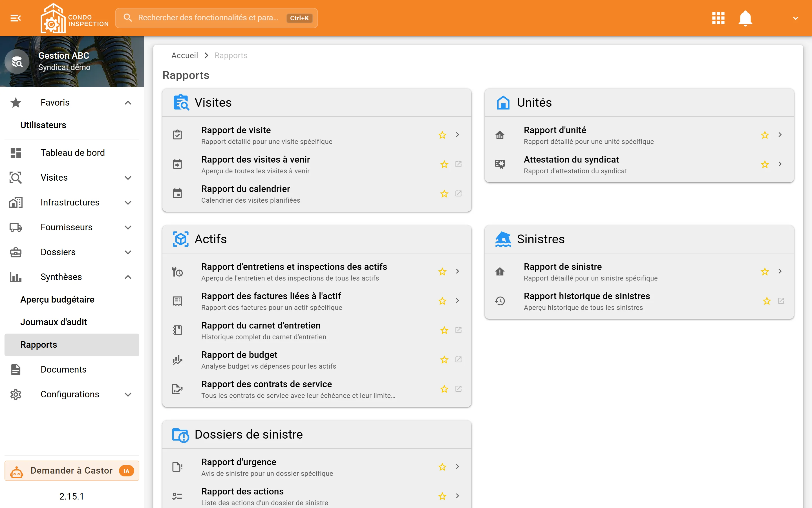The height and width of the screenshot is (508, 812).
Task: Expand the Infrastructures sidebar menu
Action: 128,203
